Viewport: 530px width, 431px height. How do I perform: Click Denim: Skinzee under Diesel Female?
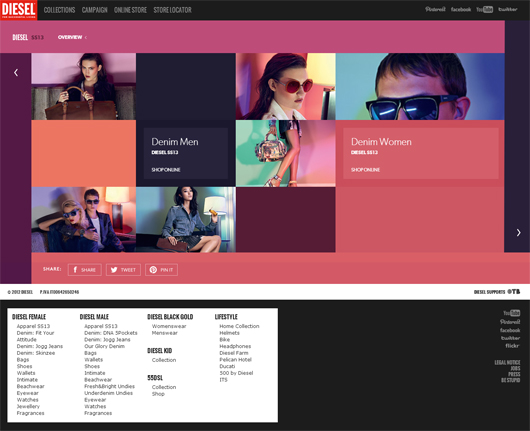click(x=36, y=353)
